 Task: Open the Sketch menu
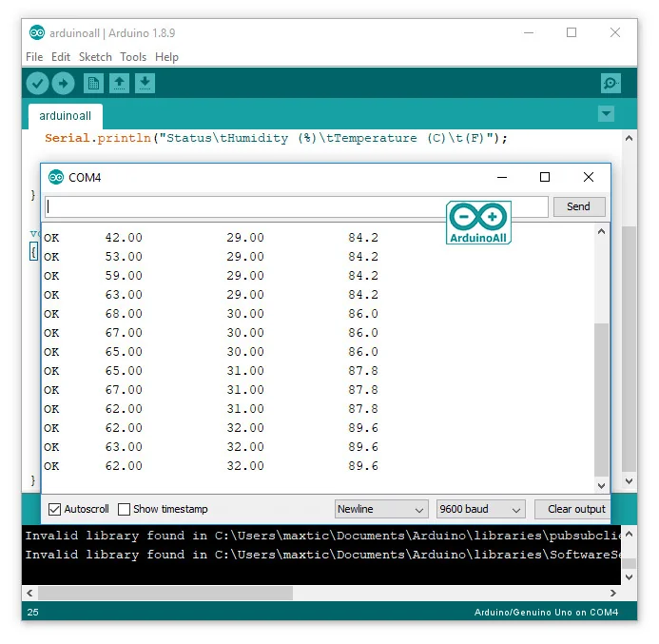point(95,57)
